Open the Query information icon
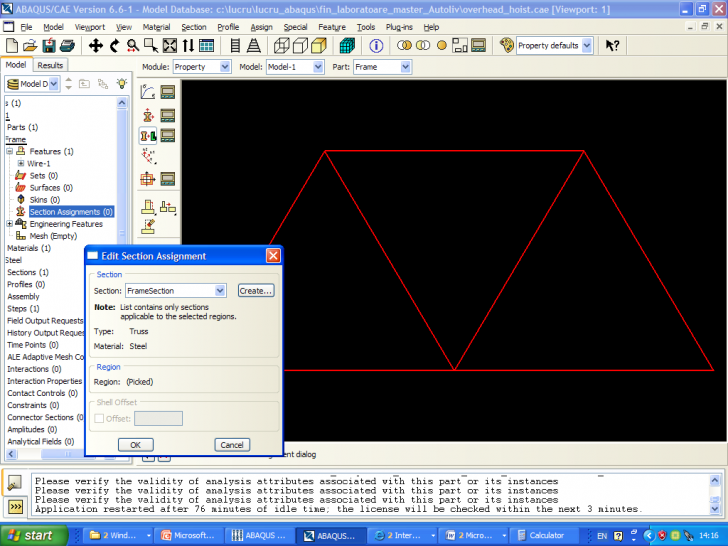 click(376, 46)
